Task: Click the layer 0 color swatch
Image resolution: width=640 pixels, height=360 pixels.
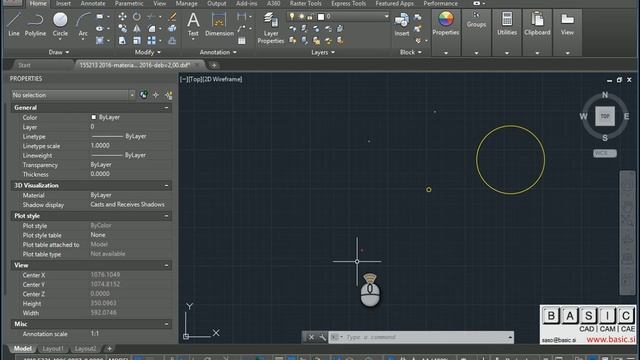Action: (x=321, y=17)
